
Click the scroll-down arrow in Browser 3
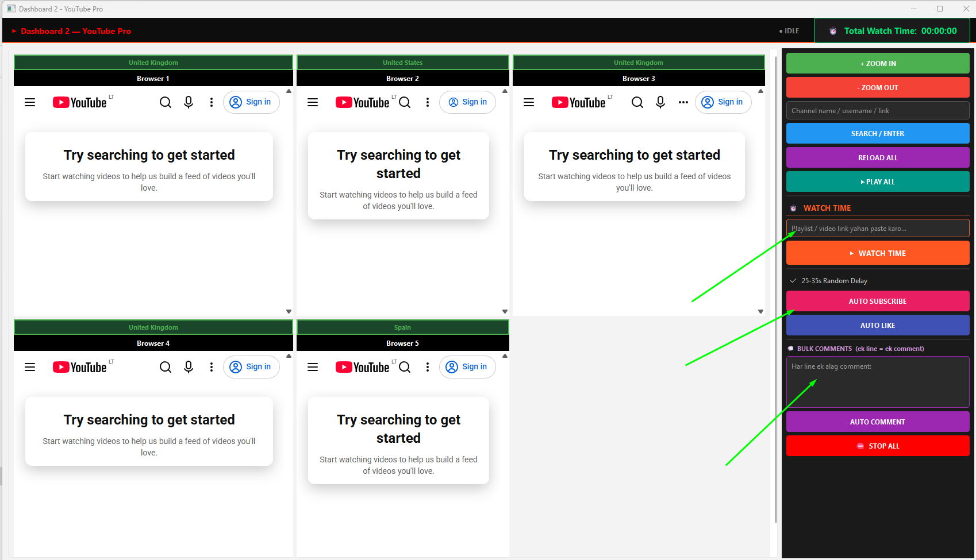coord(760,311)
